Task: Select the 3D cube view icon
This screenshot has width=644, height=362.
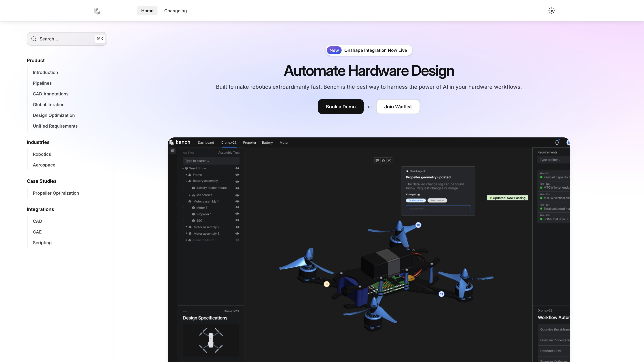Action: (383, 160)
